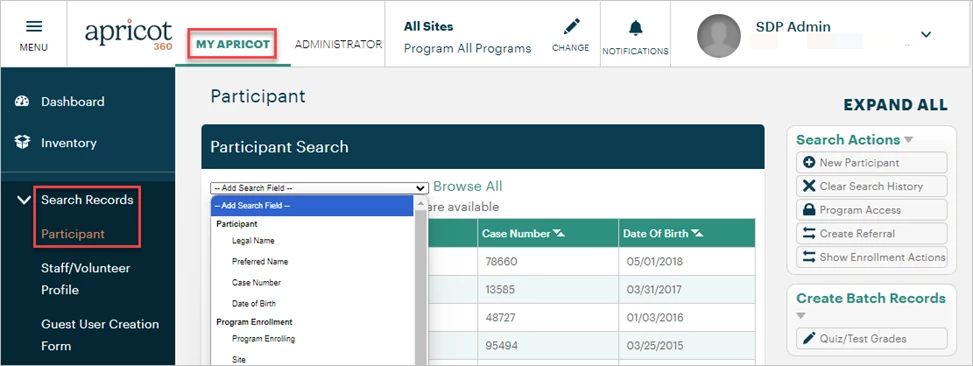Select Participant under Search Records
Image resolution: width=973 pixels, height=366 pixels.
[73, 234]
